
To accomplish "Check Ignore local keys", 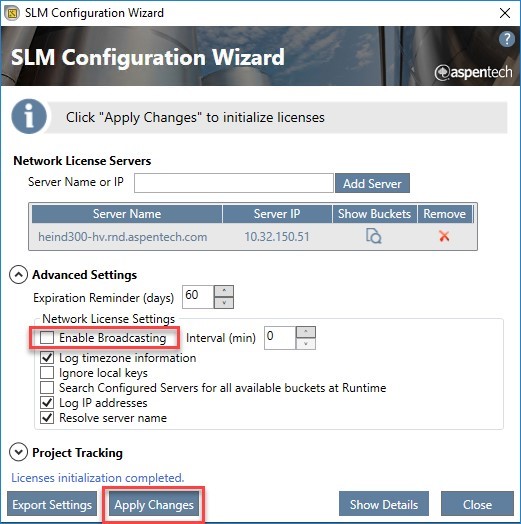I will click(47, 373).
